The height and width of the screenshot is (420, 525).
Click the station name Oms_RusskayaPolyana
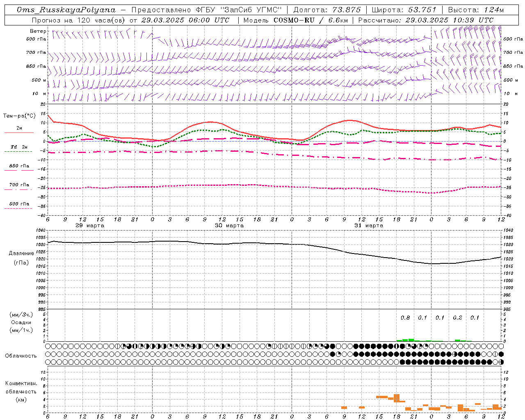66,10
